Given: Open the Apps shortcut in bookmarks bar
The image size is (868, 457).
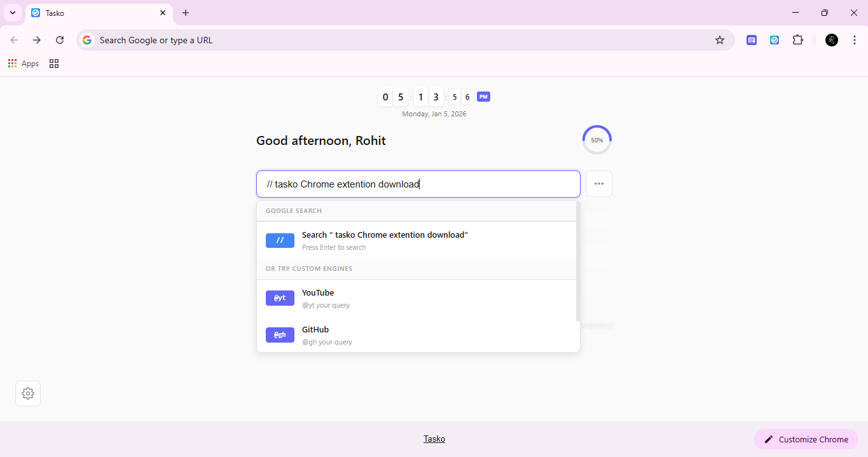Looking at the screenshot, I should click(24, 64).
